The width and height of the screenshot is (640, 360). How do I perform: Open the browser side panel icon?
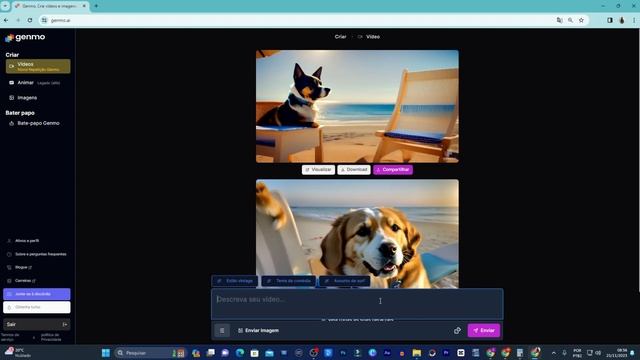pyautogui.click(x=610, y=20)
